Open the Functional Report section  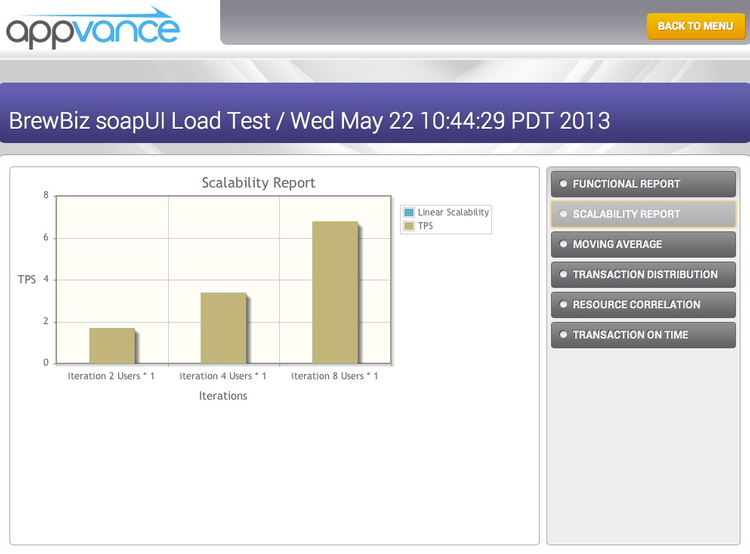[643, 184]
